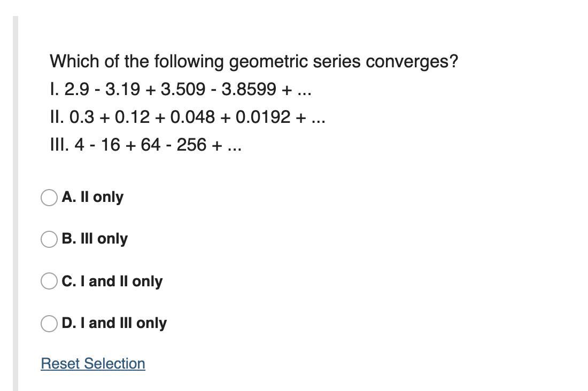
Task: Click the 'A. II only' answer label
Action: coord(92,197)
